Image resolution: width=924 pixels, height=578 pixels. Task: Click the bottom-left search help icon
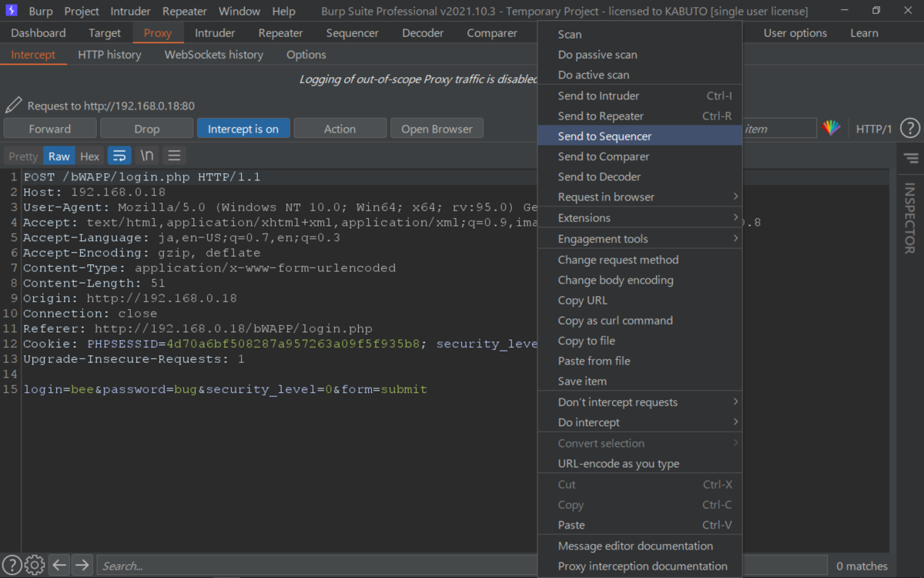12,565
